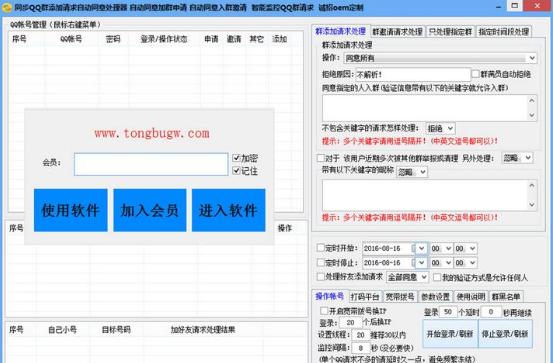Click the 密码 column header
The width and height of the screenshot is (553, 363).
click(x=113, y=39)
